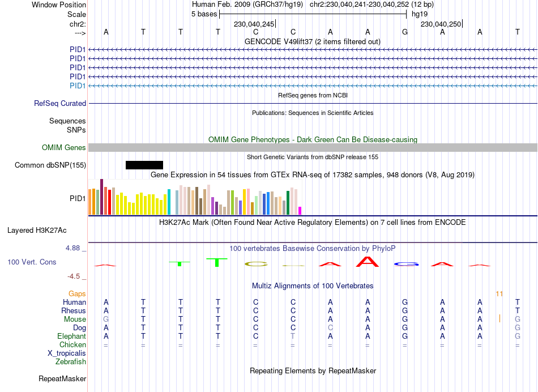Click the 230,040,250 coordinate marker
This screenshot has height=392, width=538.
pyautogui.click(x=441, y=24)
